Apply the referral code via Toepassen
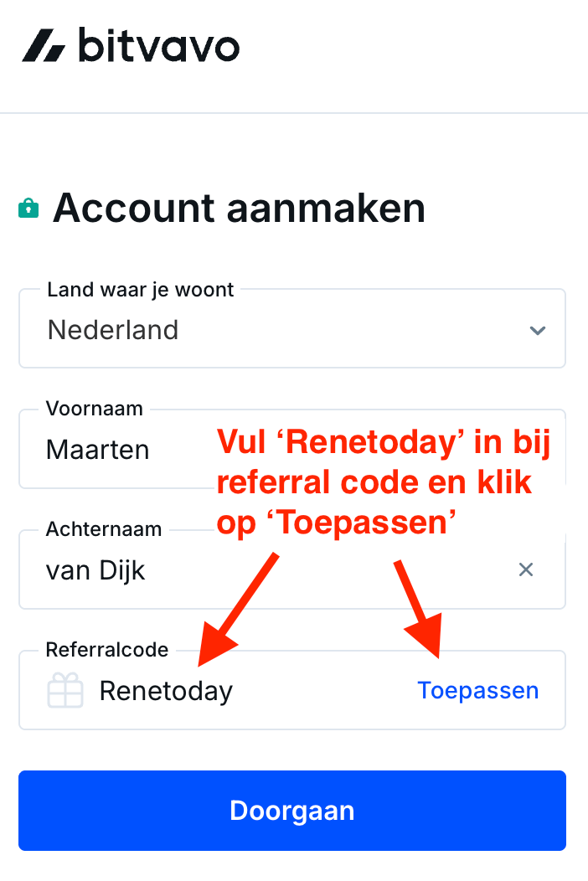This screenshot has height=881, width=588. tap(478, 691)
